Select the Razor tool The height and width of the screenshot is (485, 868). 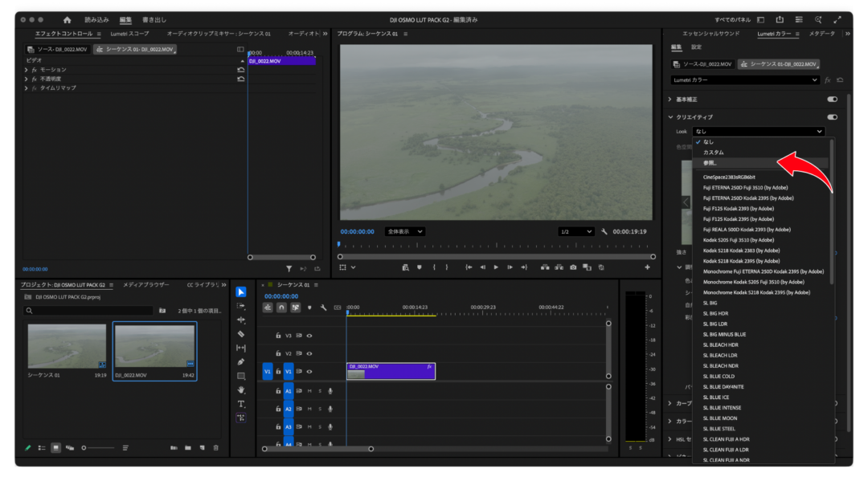click(x=241, y=334)
